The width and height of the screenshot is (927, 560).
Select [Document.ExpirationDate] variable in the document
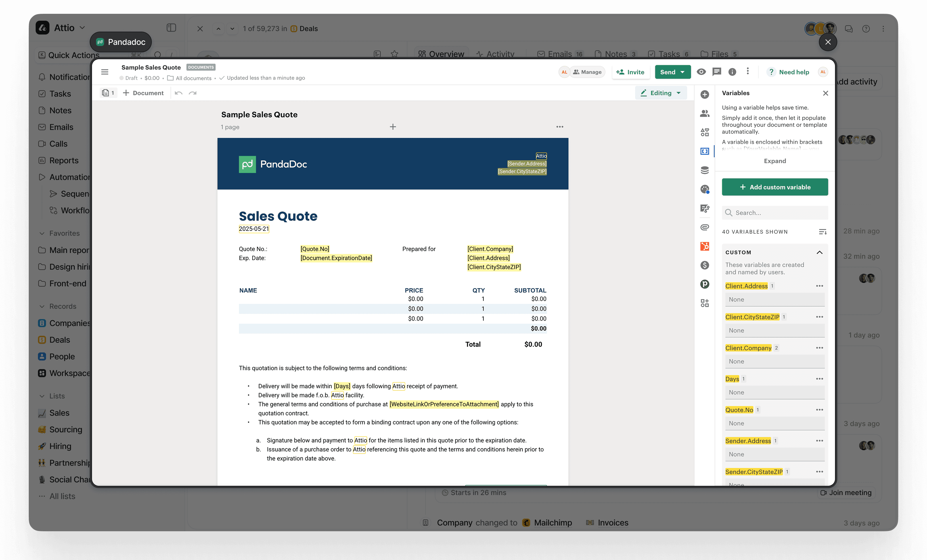point(336,258)
